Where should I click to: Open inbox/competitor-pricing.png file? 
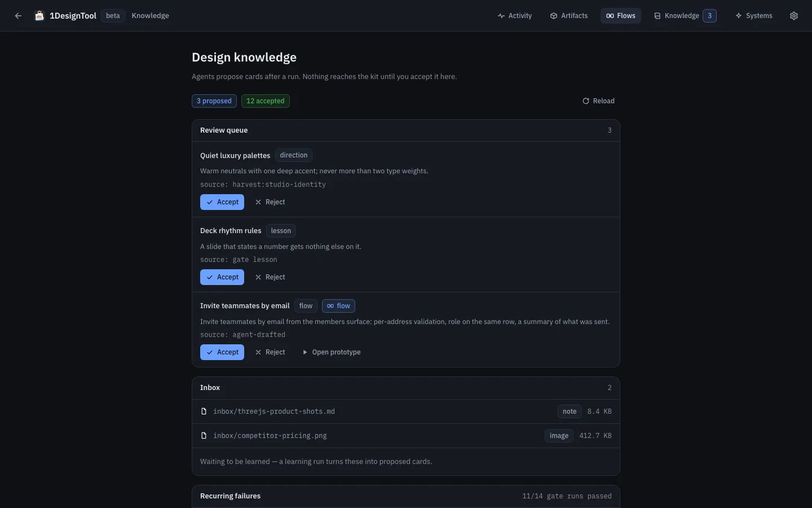pos(406,436)
